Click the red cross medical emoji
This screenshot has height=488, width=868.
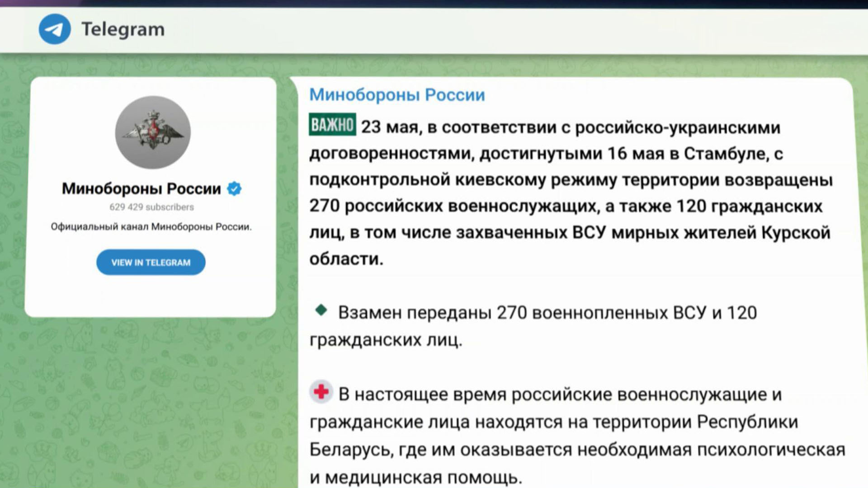click(321, 392)
